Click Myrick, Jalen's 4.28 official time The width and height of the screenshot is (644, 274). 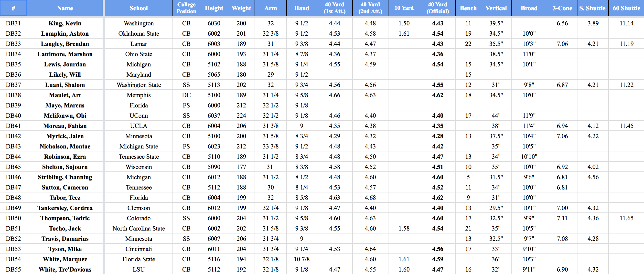pyautogui.click(x=438, y=136)
